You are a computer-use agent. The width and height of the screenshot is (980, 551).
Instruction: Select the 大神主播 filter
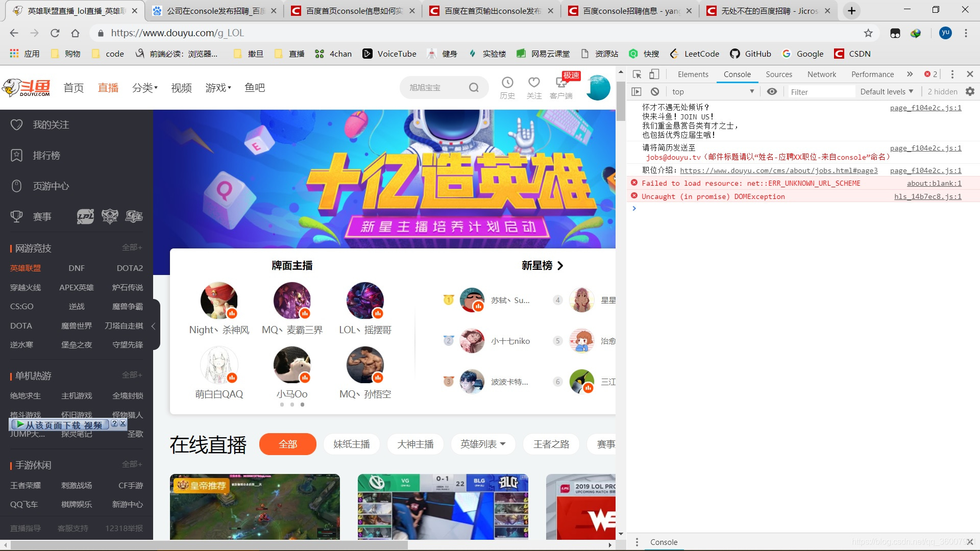[x=415, y=444]
